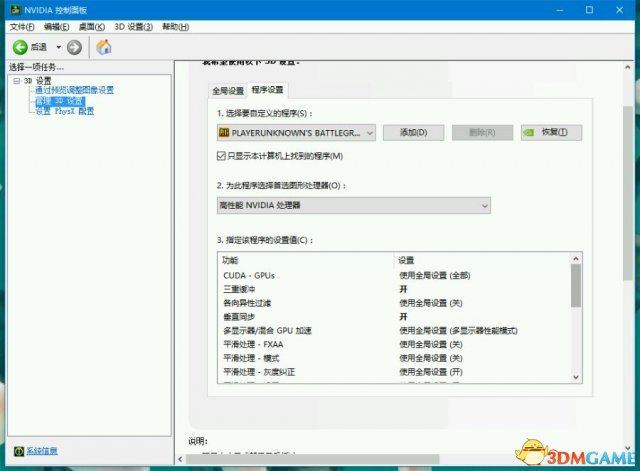
Task: Open the 系统信息 link
Action: tap(42, 451)
